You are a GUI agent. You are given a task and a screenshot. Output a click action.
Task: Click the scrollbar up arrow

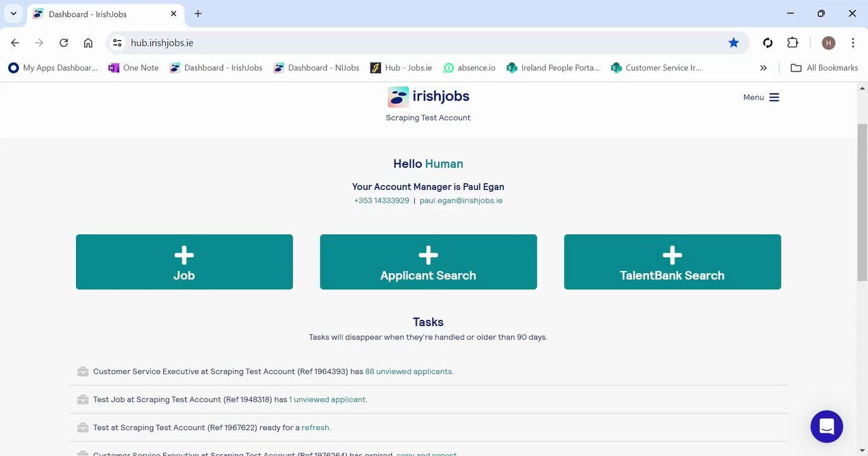click(862, 88)
